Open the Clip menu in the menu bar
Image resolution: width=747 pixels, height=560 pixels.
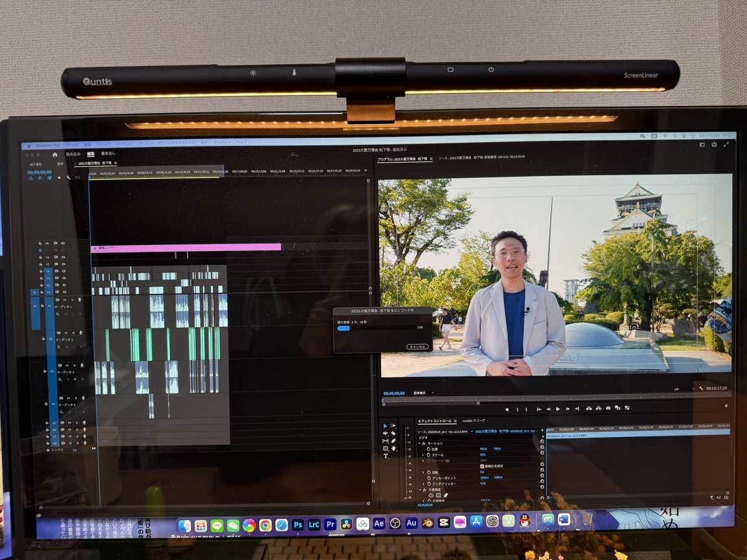click(103, 143)
